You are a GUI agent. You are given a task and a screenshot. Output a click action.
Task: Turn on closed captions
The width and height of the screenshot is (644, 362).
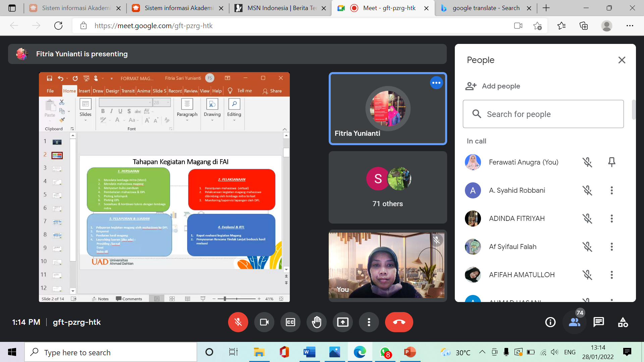290,322
